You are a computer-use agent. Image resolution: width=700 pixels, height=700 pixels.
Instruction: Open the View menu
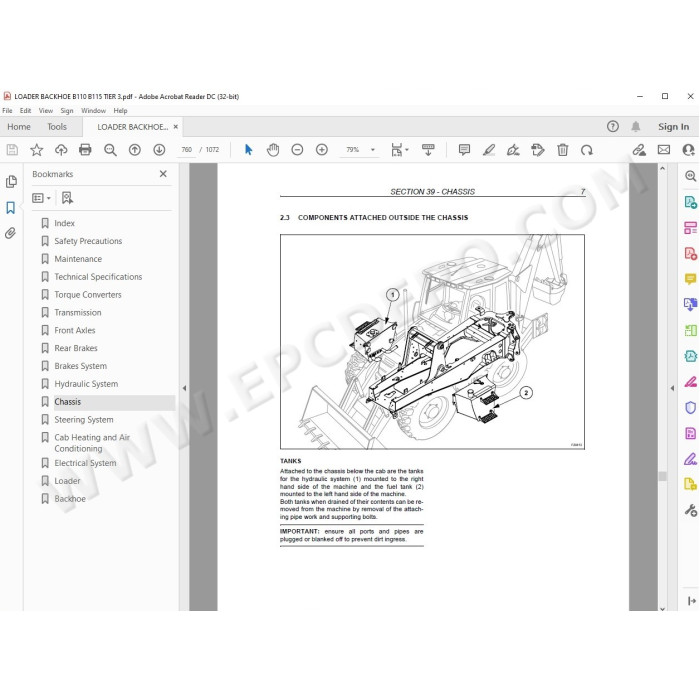coord(46,110)
